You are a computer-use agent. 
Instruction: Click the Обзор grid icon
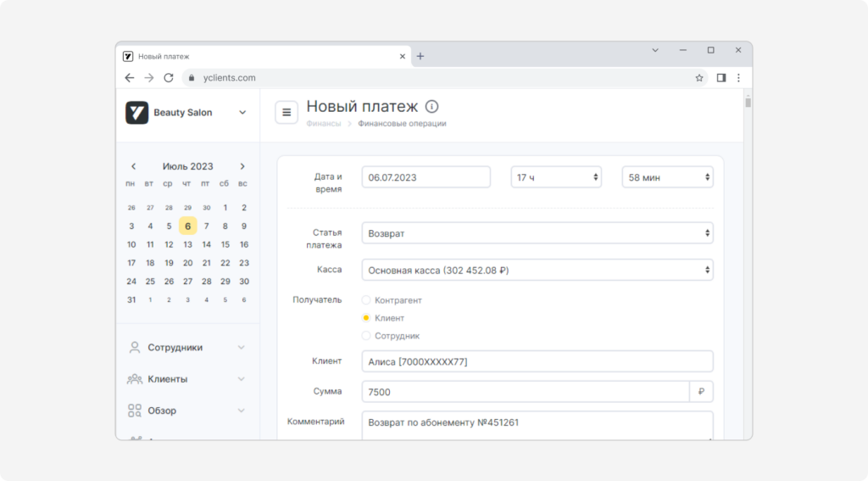click(135, 411)
